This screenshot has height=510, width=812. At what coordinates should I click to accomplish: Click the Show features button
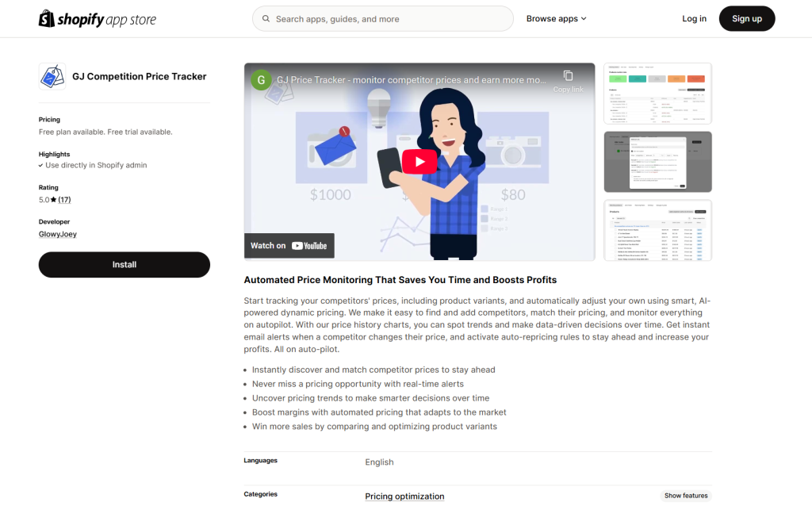(x=686, y=496)
